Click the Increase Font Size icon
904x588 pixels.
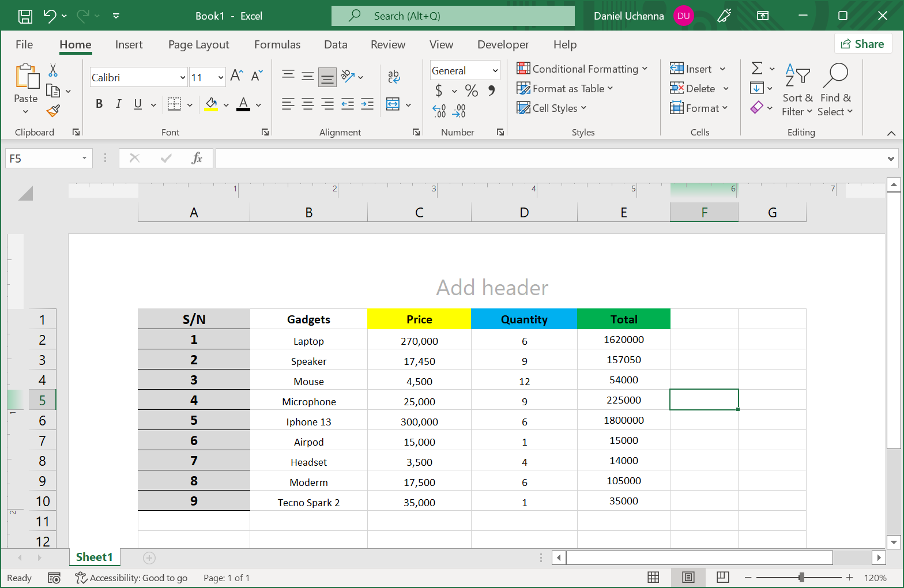click(236, 76)
